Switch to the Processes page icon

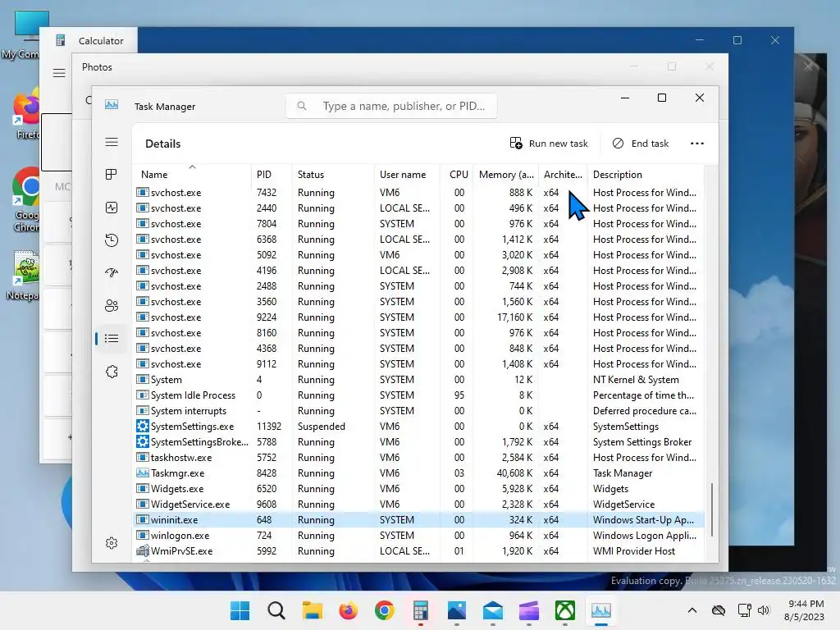pos(112,175)
